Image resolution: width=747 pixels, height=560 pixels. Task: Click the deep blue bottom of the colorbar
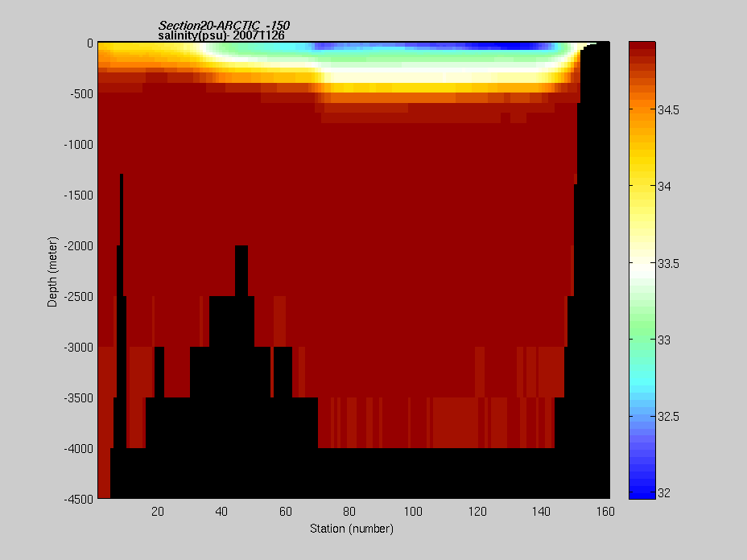pyautogui.click(x=642, y=493)
